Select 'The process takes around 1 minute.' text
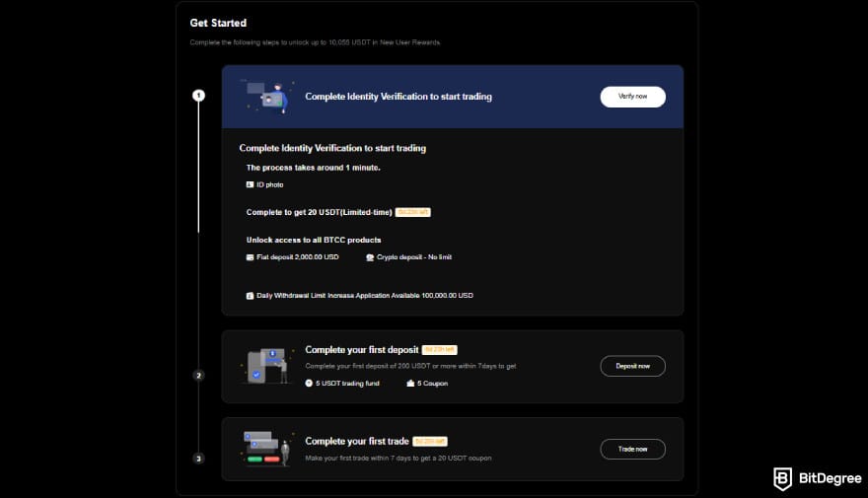Screen dimensions: 868x498 click(x=314, y=168)
